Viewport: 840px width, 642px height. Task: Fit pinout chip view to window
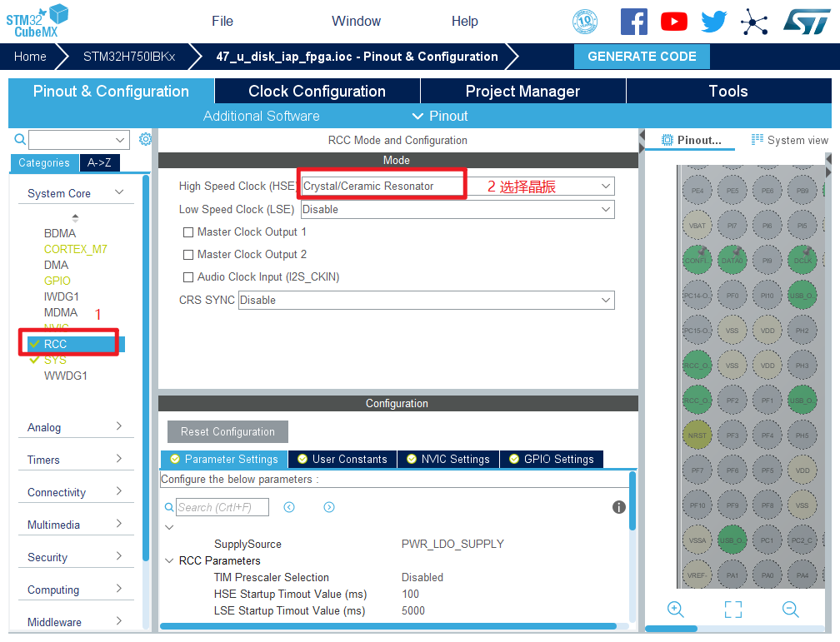pos(733,610)
